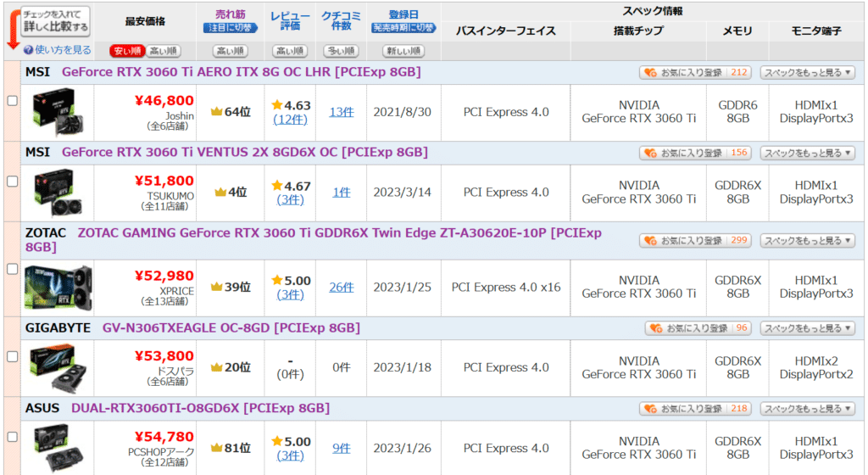Screen dimensions: 868x475
Task: Click the 売れ筋 column header
Action: click(231, 14)
